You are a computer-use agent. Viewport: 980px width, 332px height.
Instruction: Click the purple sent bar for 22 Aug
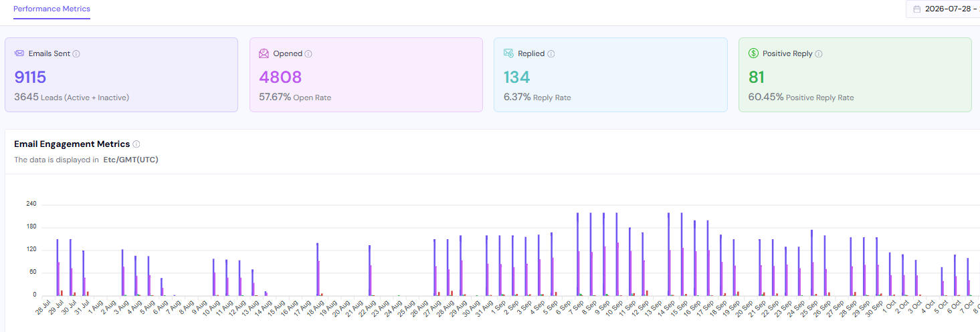[x=369, y=270]
